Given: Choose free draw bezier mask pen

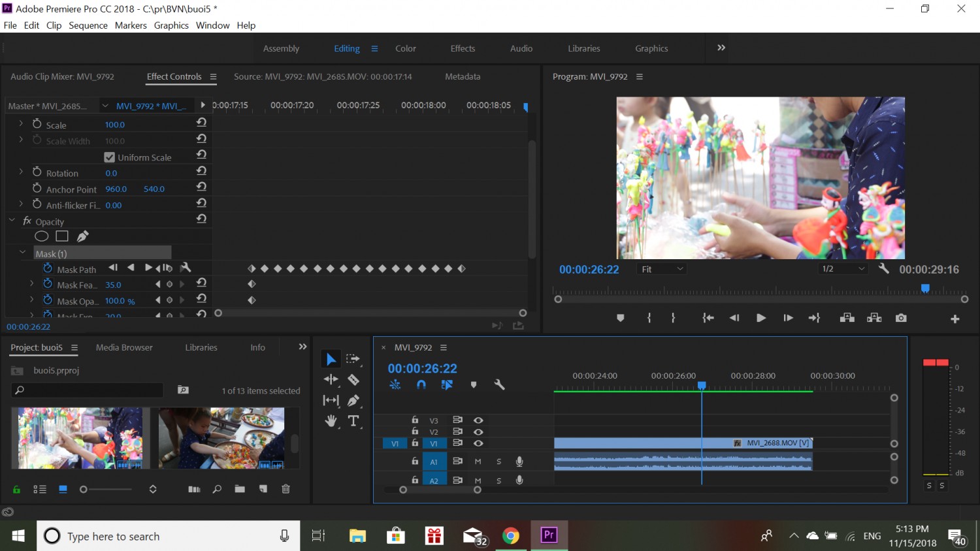Looking at the screenshot, I should coord(83,236).
